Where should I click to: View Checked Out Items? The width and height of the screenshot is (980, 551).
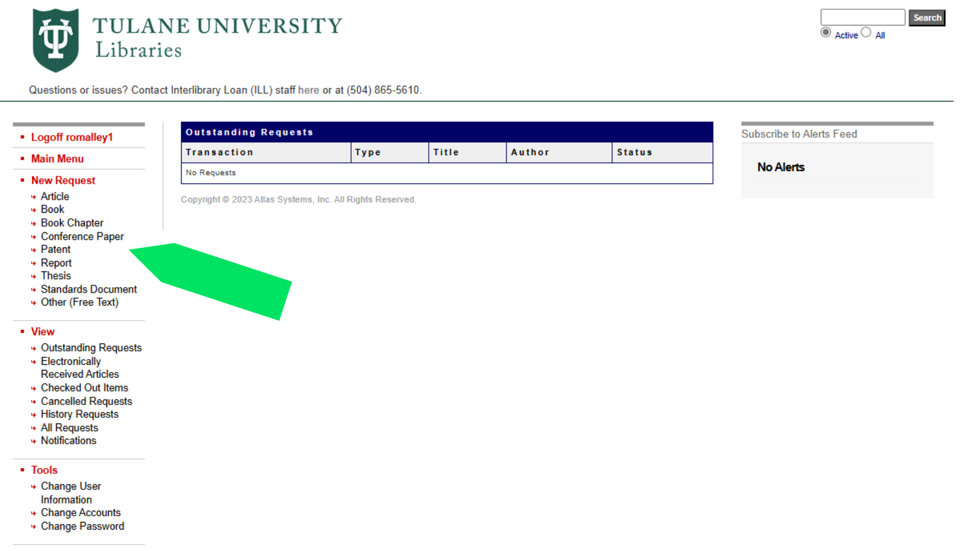[84, 388]
